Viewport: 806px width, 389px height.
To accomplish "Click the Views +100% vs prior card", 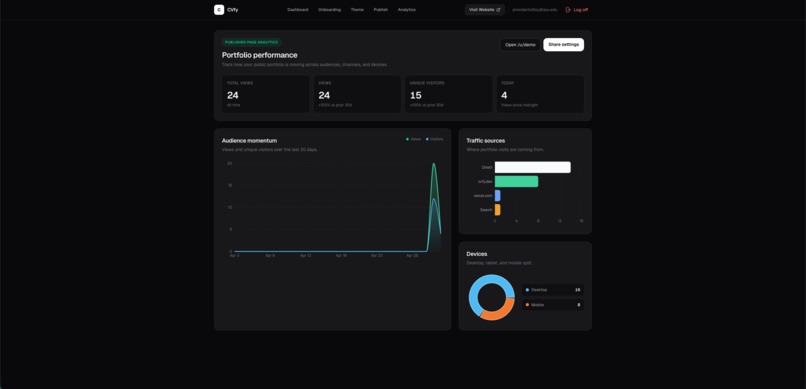I will click(x=357, y=94).
